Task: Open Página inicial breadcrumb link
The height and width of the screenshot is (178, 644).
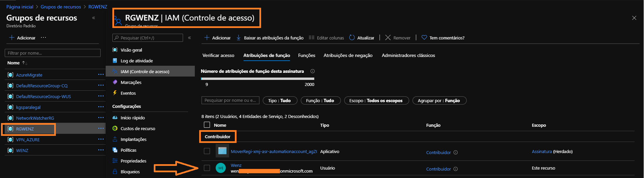Action: click(x=20, y=7)
